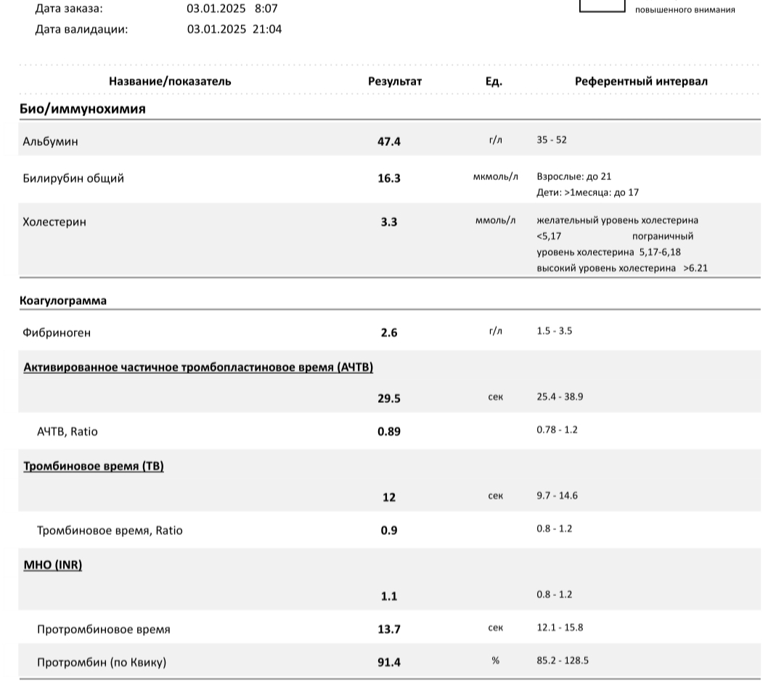Click the Билирубин общий result 16.3

(x=389, y=178)
